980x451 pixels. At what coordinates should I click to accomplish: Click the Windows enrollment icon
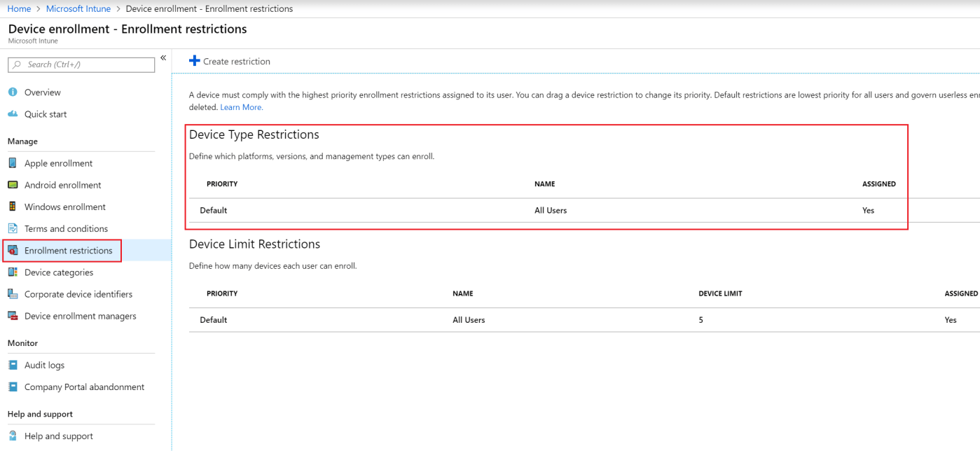tap(12, 206)
